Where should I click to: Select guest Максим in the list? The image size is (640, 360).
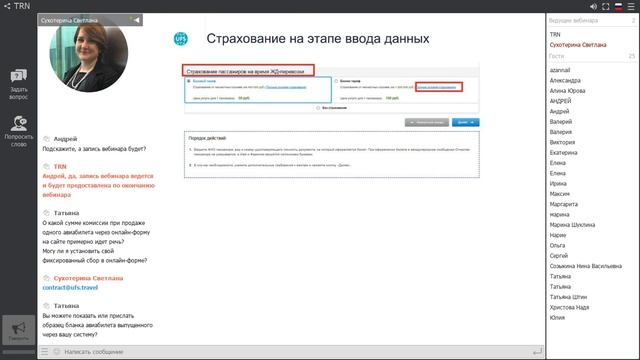click(560, 194)
